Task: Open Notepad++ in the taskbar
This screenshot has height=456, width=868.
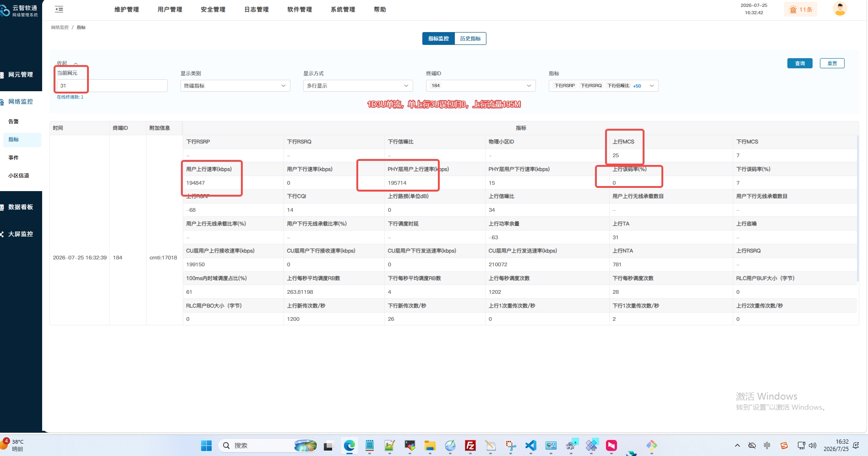Action: tap(390, 445)
